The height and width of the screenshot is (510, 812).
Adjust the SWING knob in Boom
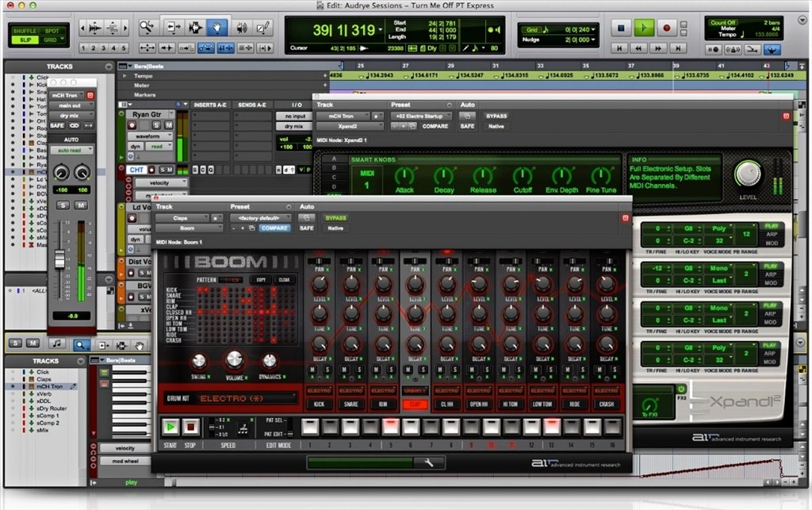[x=198, y=361]
